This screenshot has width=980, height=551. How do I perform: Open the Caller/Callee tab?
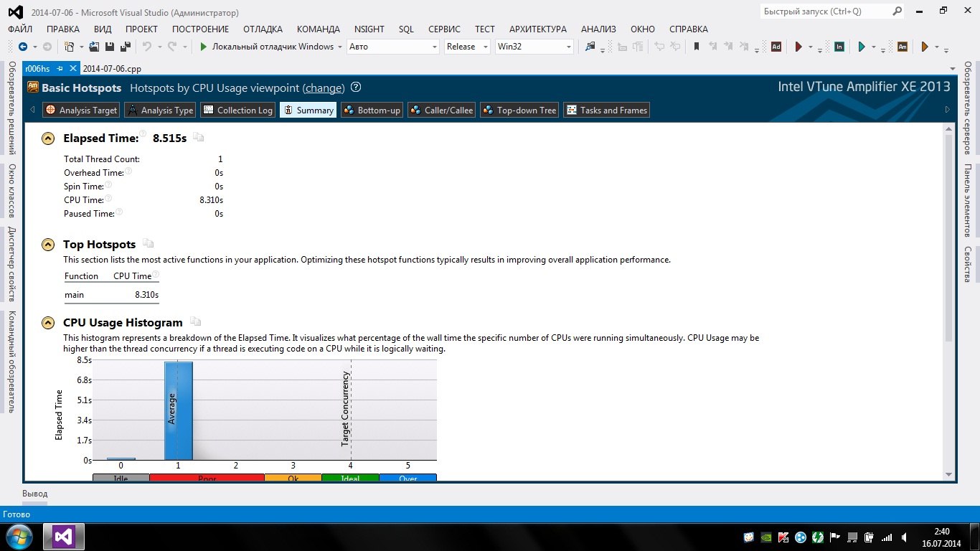441,110
